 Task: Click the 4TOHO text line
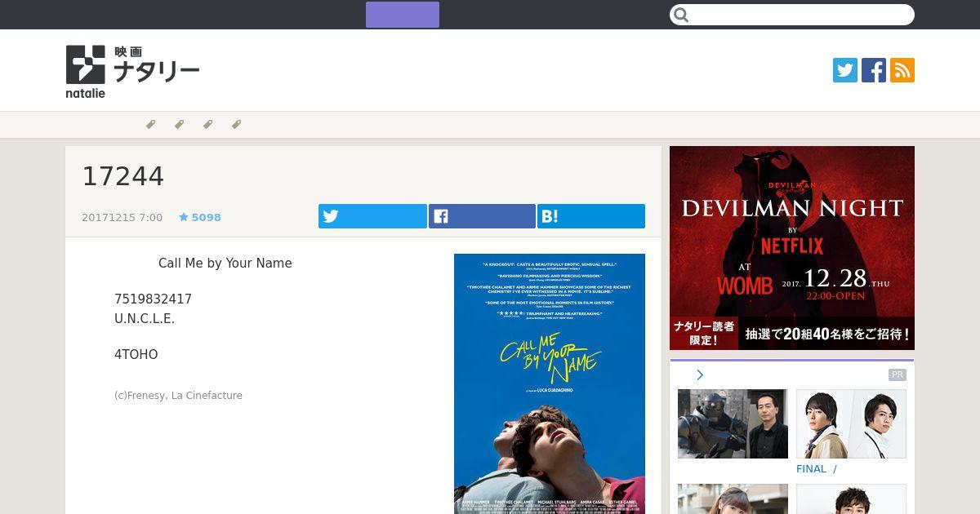[x=136, y=355]
